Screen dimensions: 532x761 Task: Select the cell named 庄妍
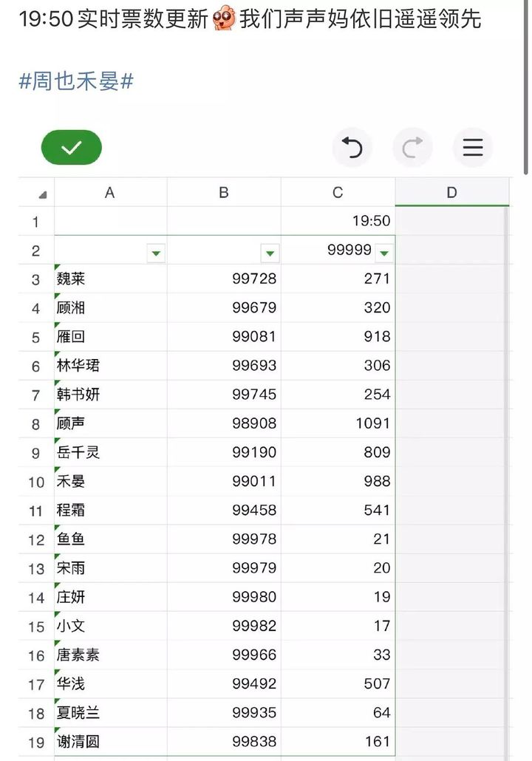111,597
